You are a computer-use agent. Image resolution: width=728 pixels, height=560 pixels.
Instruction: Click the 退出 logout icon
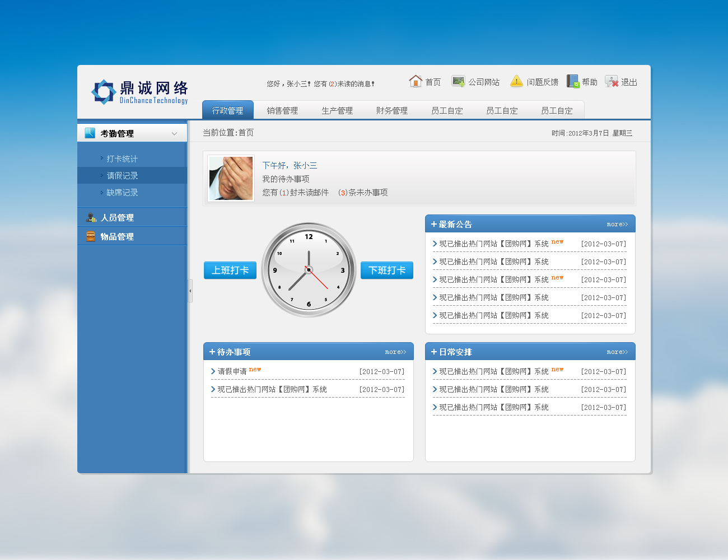(612, 81)
